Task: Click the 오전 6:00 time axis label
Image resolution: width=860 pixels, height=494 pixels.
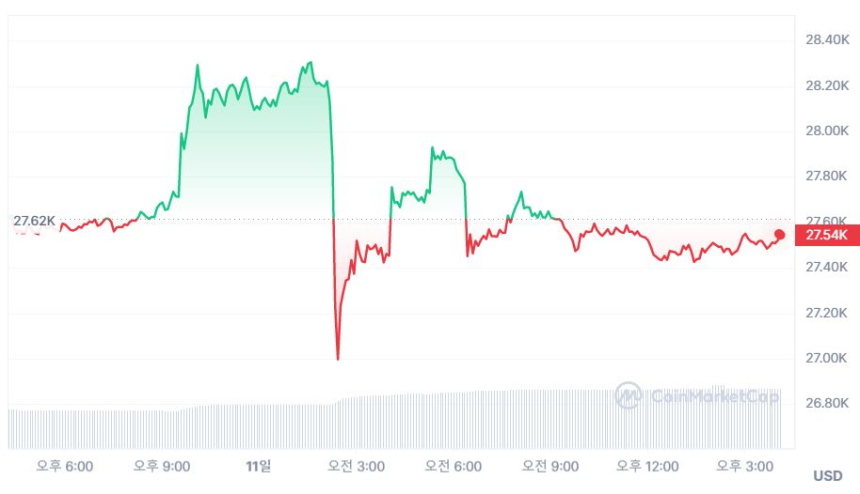Action: coord(453,466)
